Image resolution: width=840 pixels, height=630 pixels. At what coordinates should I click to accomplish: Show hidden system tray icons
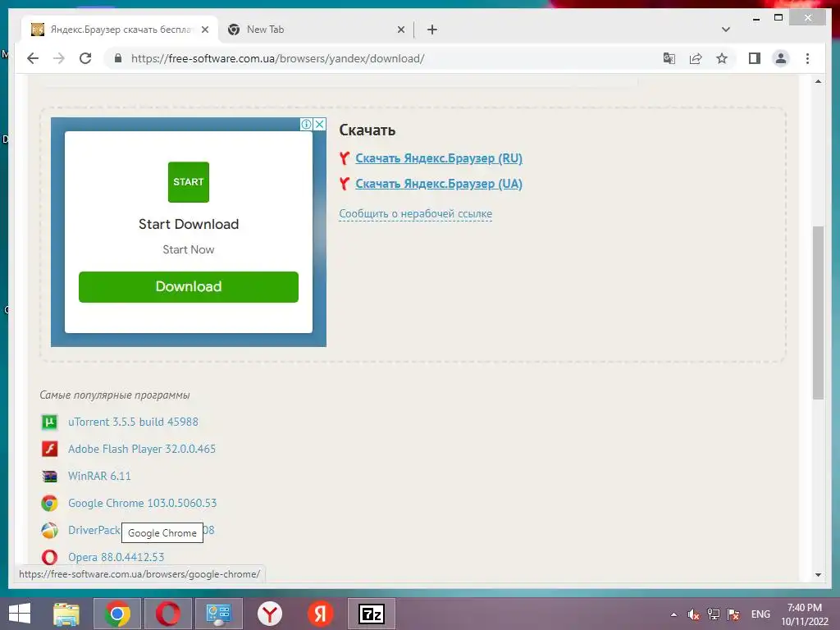[673, 614]
